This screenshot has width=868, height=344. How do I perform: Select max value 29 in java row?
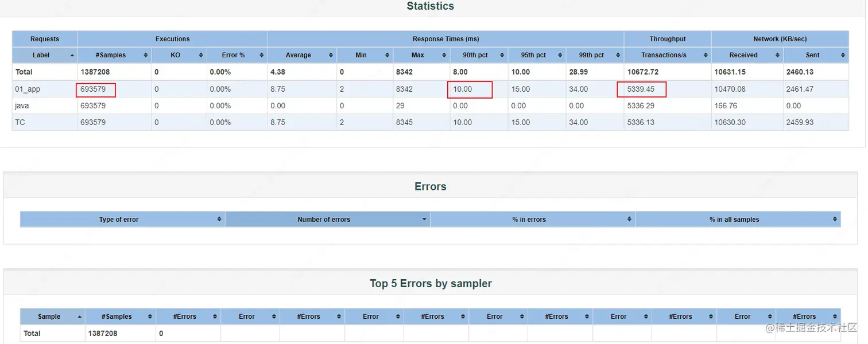pyautogui.click(x=400, y=106)
